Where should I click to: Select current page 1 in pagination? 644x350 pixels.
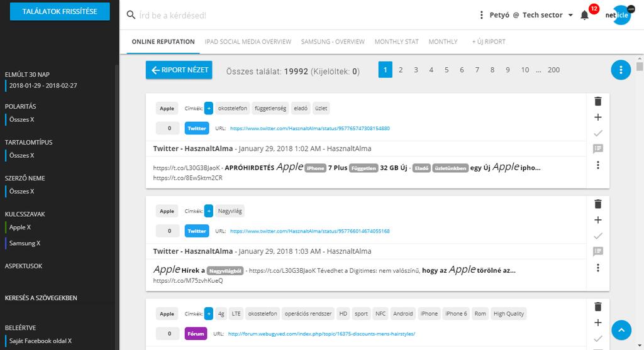pyautogui.click(x=386, y=70)
